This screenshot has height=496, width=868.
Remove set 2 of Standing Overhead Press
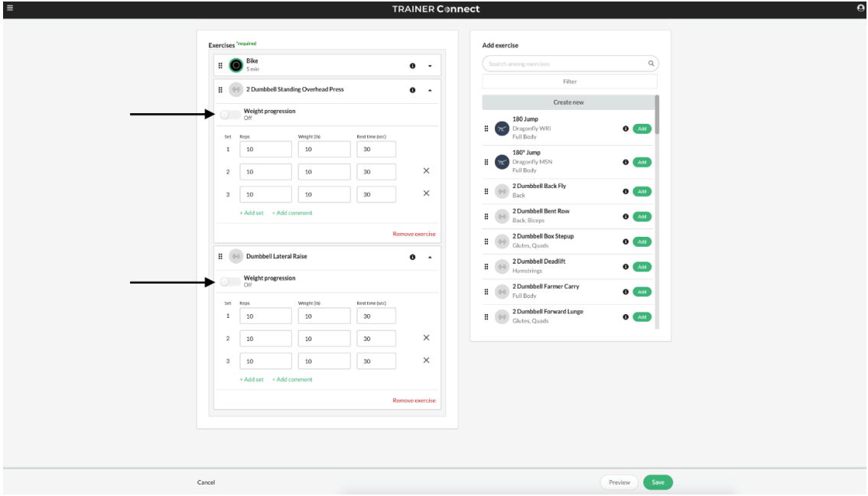coord(426,171)
